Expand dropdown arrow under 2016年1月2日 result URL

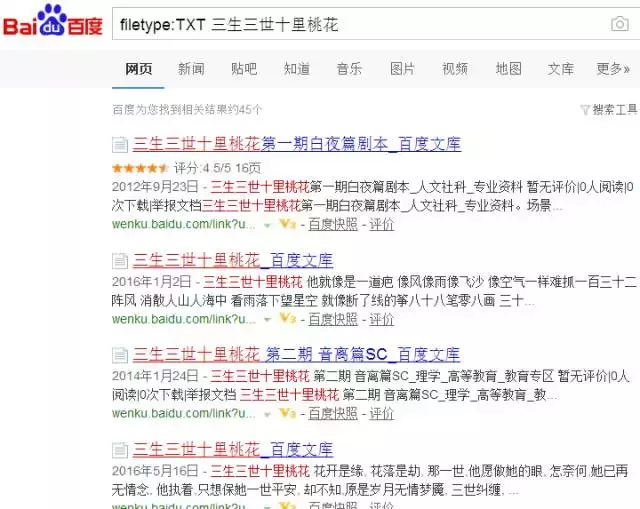pos(267,320)
